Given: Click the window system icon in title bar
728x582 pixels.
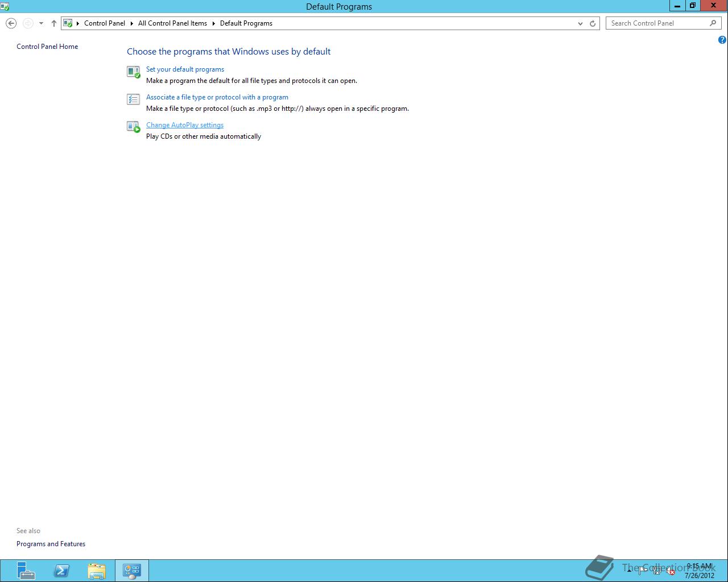Looking at the screenshot, I should (5, 6).
